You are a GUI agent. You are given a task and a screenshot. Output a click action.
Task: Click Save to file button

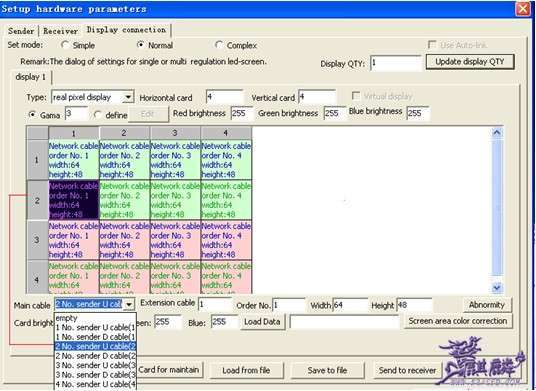click(x=327, y=370)
